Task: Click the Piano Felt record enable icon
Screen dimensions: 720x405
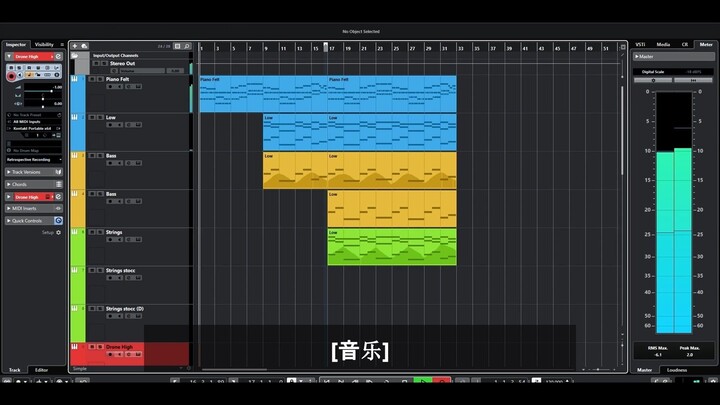Action: click(x=110, y=87)
